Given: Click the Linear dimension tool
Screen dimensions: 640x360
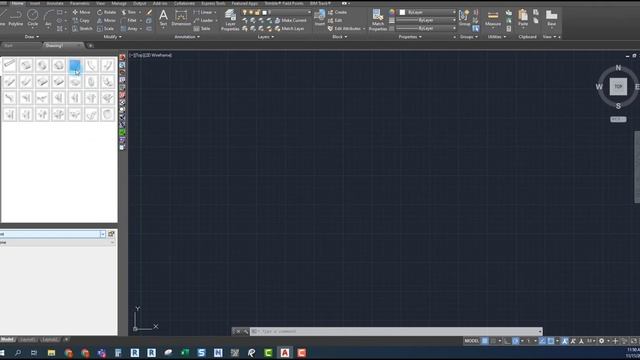Looking at the screenshot, I should click(203, 12).
